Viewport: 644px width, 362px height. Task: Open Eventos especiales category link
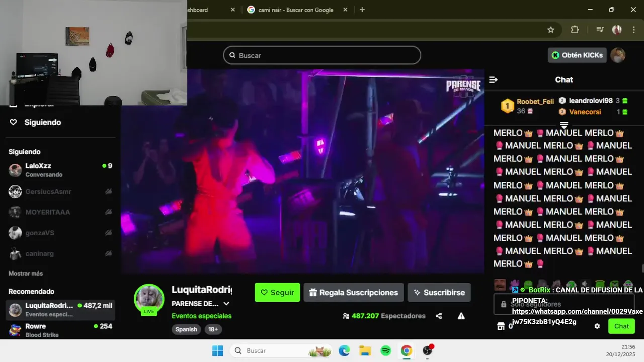201,316
